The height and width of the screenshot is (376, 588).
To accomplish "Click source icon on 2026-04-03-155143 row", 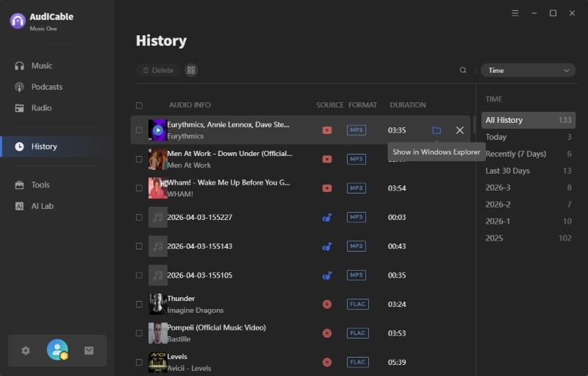I will point(327,246).
